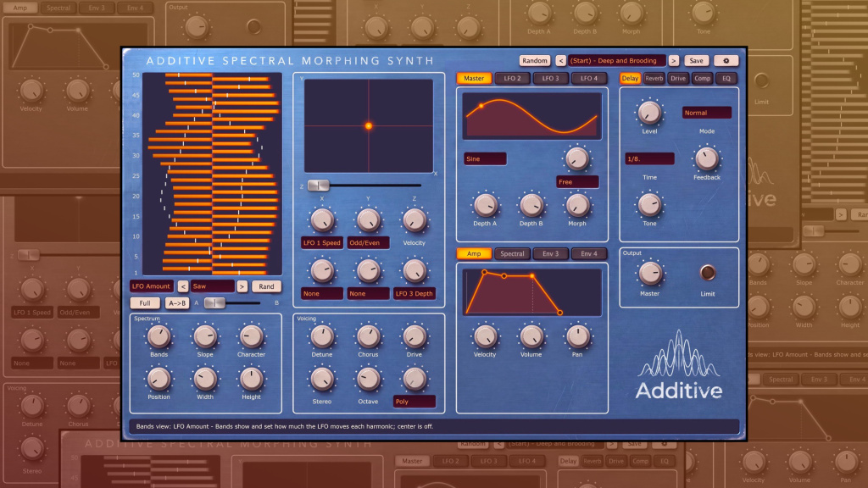Switch to the Master LFO tab
This screenshot has height=488, width=868.
474,79
